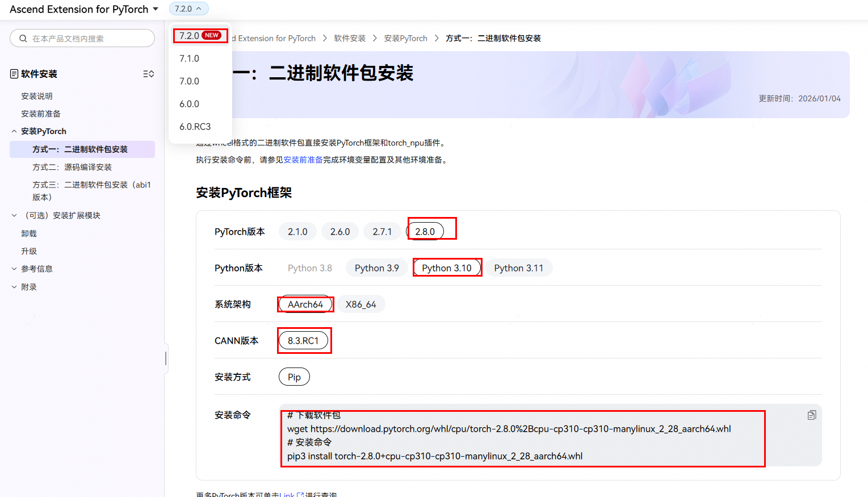Select PyTorch version 2.7.1
This screenshot has width=868, height=497.
[x=382, y=232]
